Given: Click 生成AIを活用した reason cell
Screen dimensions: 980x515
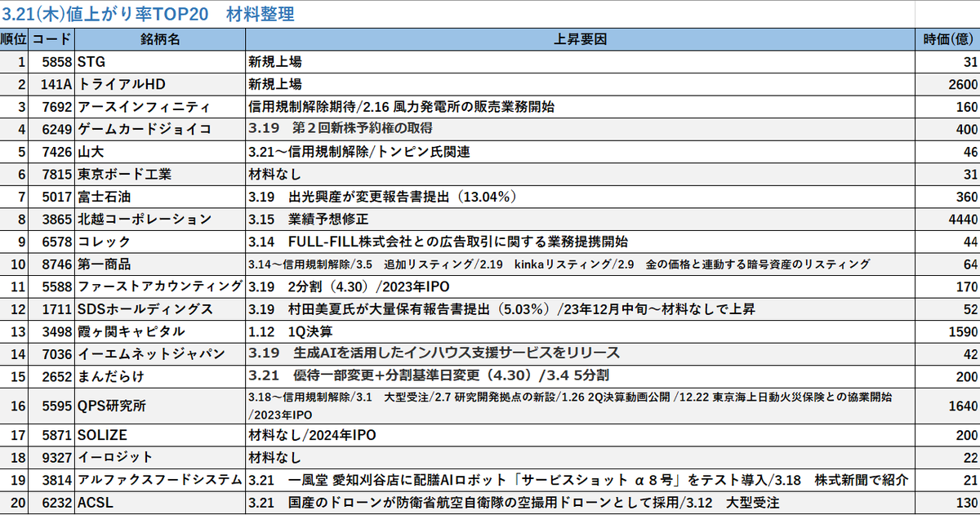Looking at the screenshot, I should pyautogui.click(x=579, y=353).
